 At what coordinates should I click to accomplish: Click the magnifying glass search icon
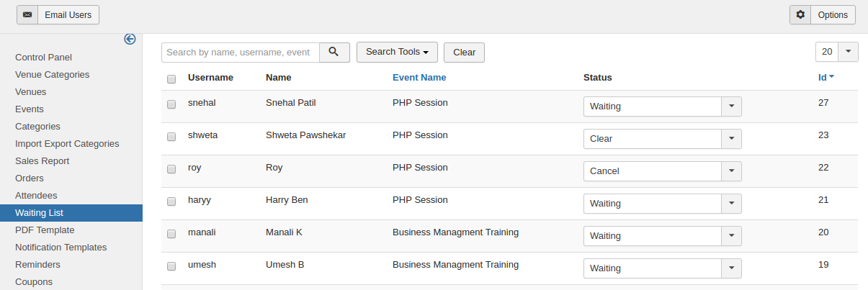[334, 53]
